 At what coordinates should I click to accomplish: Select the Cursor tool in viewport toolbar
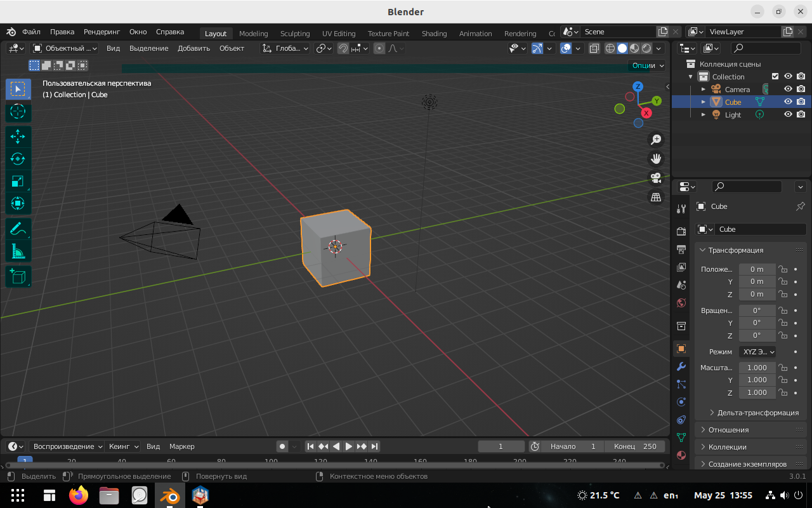point(18,111)
